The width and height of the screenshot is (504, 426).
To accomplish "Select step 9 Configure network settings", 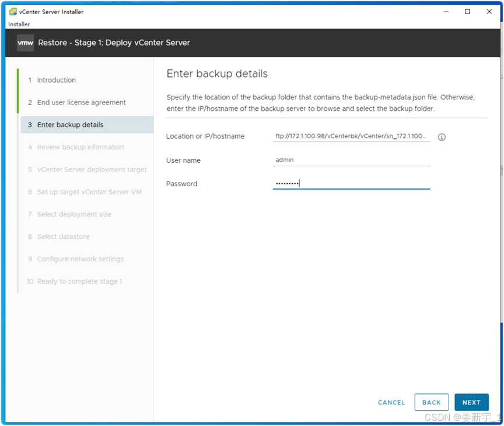I will (x=80, y=259).
